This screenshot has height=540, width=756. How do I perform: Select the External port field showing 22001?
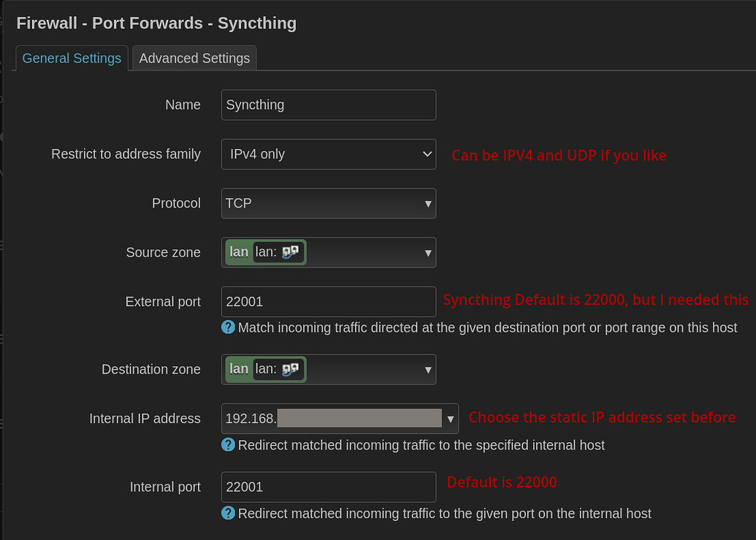(x=328, y=301)
